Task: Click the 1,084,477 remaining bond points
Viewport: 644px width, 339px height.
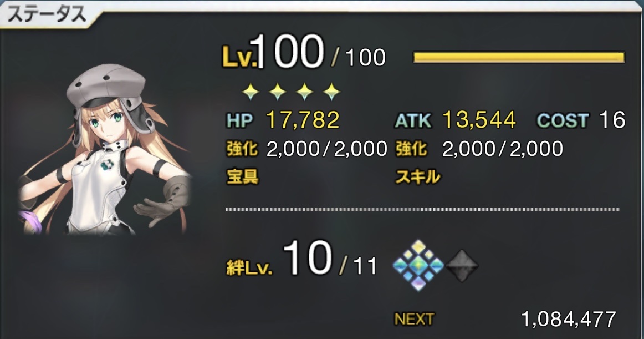Action: click(x=569, y=319)
